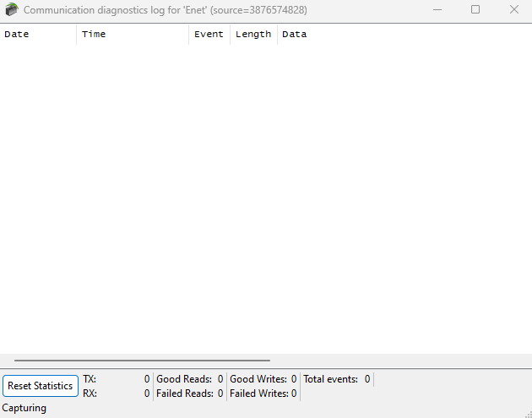Screen dimensions: 532x418
Task: Minimize the diagnostics log window
Action: tap(437, 10)
